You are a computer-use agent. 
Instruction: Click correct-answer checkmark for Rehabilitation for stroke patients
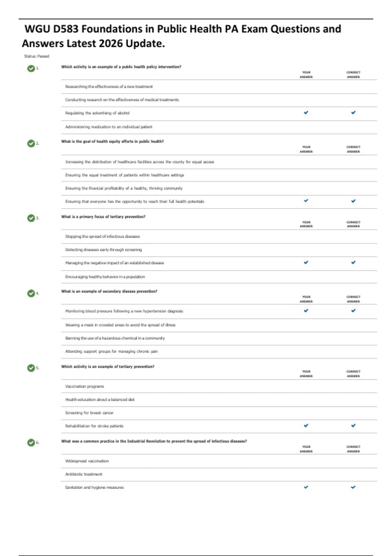(353, 426)
